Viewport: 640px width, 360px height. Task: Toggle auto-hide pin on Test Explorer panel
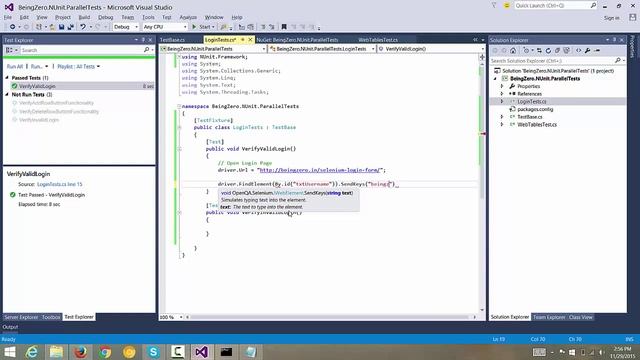tap(143, 40)
